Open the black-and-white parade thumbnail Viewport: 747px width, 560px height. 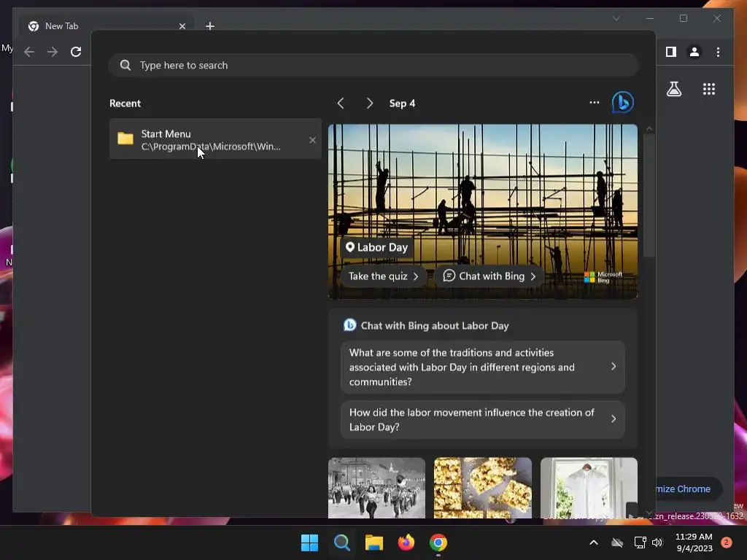pyautogui.click(x=377, y=488)
